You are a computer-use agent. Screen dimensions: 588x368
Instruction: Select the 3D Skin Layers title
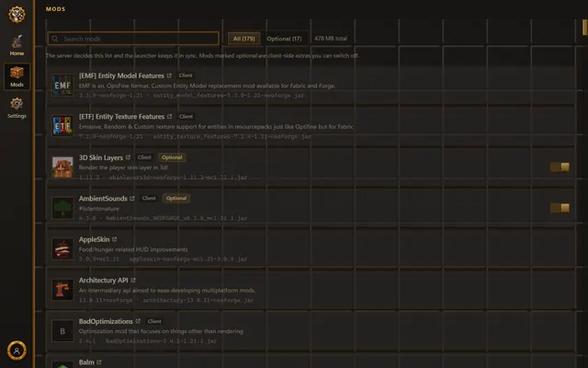tap(101, 157)
